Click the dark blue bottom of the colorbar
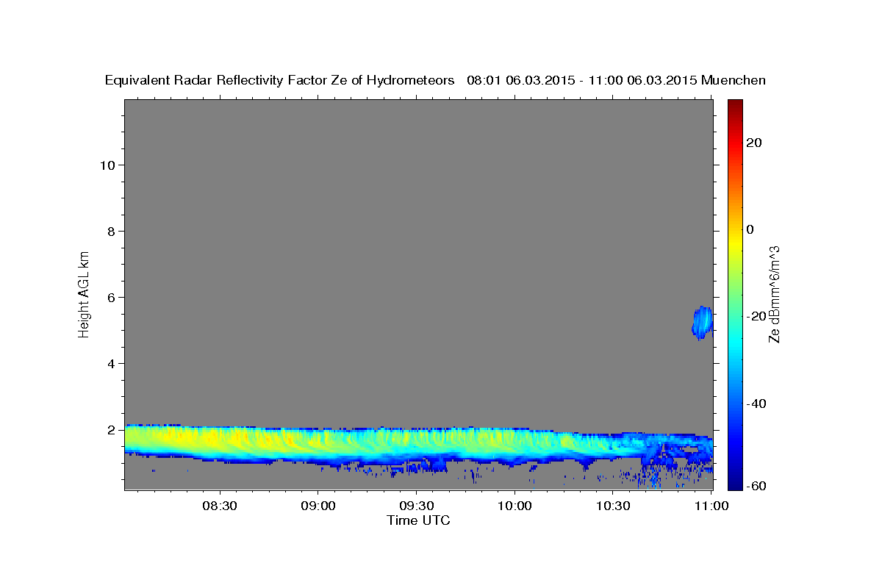 point(735,483)
